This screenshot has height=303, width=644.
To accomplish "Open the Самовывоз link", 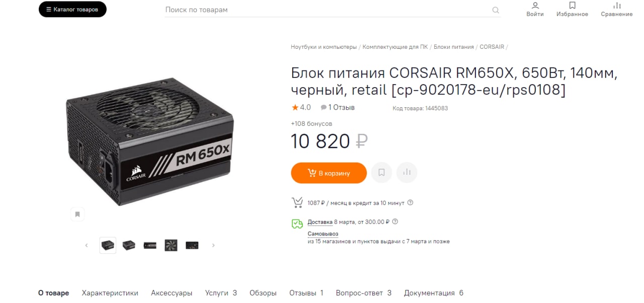I will pyautogui.click(x=323, y=234).
